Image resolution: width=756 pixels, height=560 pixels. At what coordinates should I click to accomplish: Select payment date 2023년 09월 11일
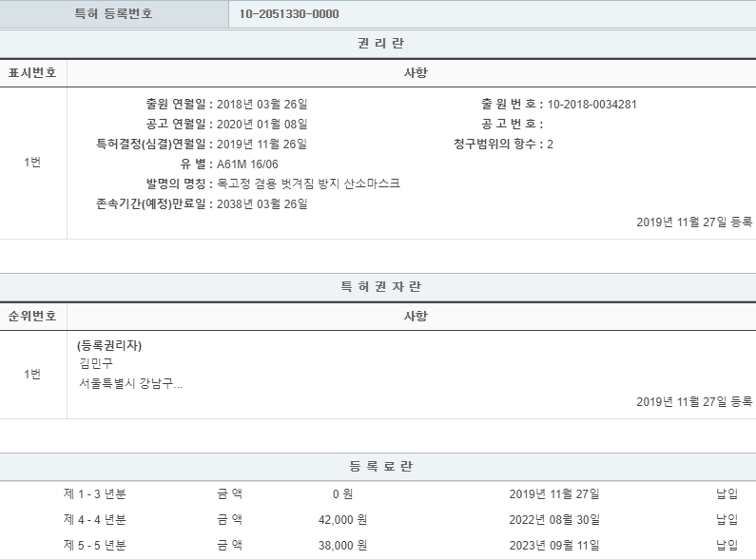click(554, 545)
